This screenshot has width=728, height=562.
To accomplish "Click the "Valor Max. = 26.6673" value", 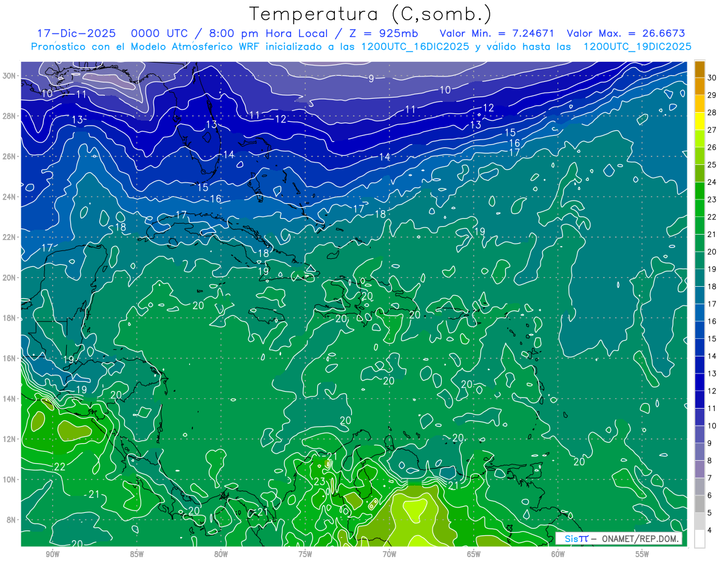I will tap(626, 34).
